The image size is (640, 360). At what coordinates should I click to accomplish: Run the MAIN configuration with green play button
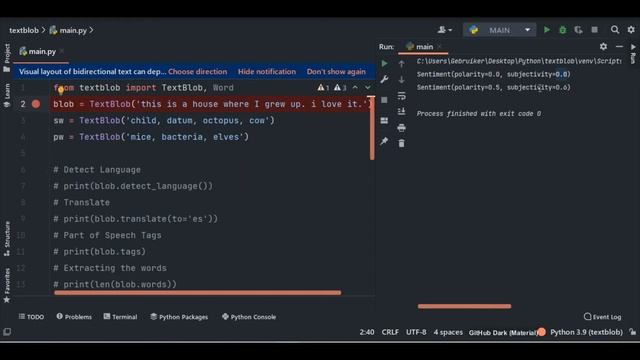pyautogui.click(x=547, y=30)
